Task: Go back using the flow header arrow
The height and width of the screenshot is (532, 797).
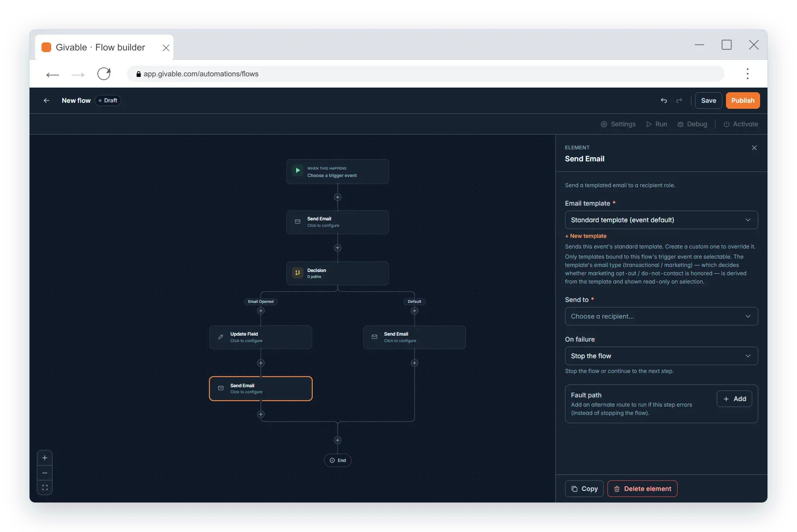Action: [x=47, y=100]
